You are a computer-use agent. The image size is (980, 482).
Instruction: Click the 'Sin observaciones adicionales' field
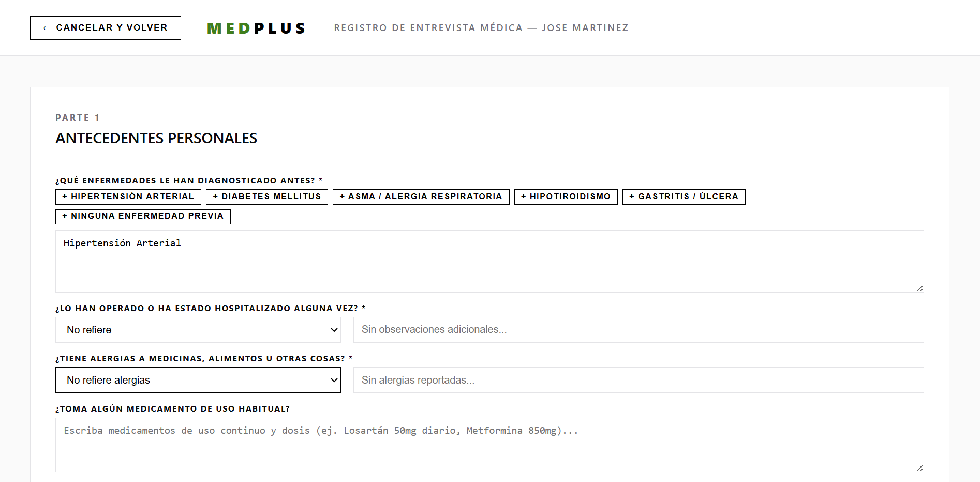(639, 330)
